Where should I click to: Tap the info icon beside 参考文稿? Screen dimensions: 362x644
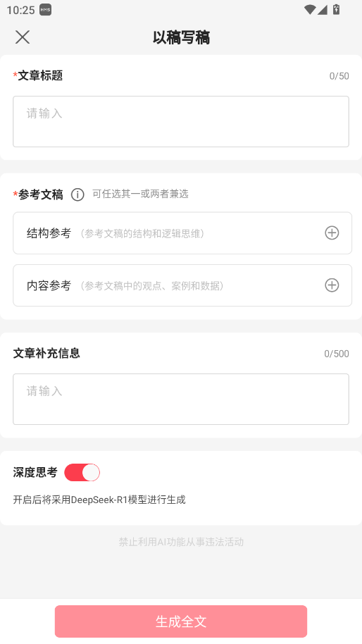[x=77, y=194]
